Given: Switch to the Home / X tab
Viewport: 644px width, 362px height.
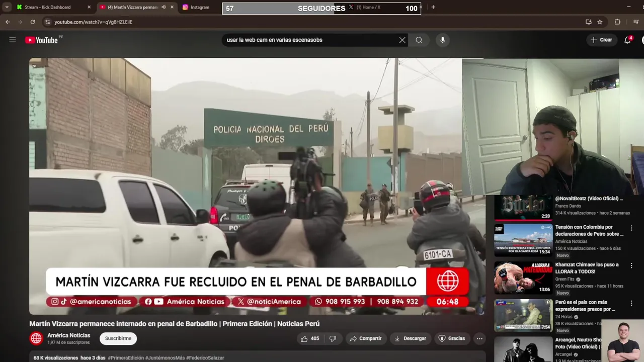Looking at the screenshot, I should (x=368, y=8).
